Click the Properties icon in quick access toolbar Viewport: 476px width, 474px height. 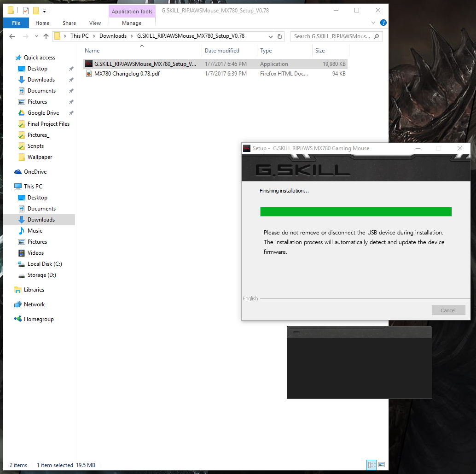[x=26, y=11]
